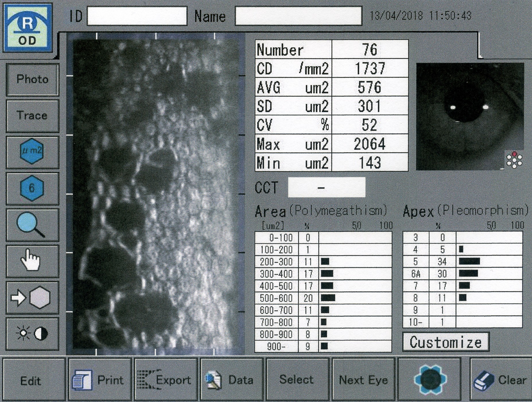The width and height of the screenshot is (532, 402).
Task: Activate the magnifying glass zoom tool
Action: coord(32,225)
